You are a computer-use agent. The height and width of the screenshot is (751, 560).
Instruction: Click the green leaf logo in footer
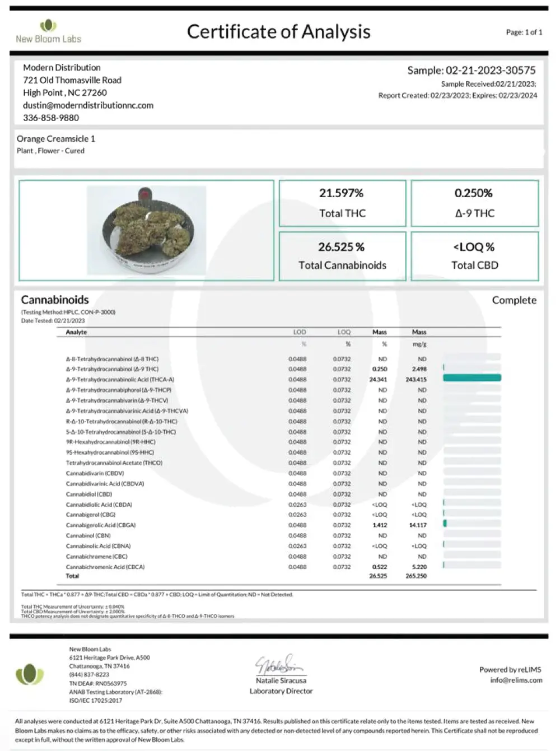tap(30, 674)
